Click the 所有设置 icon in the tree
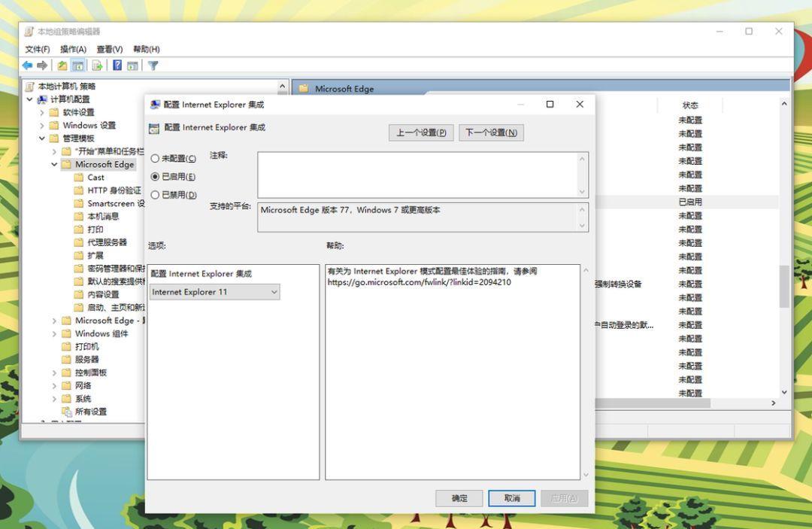The image size is (812, 529). click(x=66, y=412)
